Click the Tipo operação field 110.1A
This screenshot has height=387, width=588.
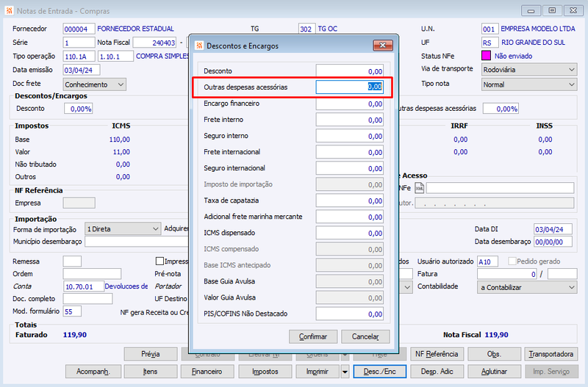79,57
